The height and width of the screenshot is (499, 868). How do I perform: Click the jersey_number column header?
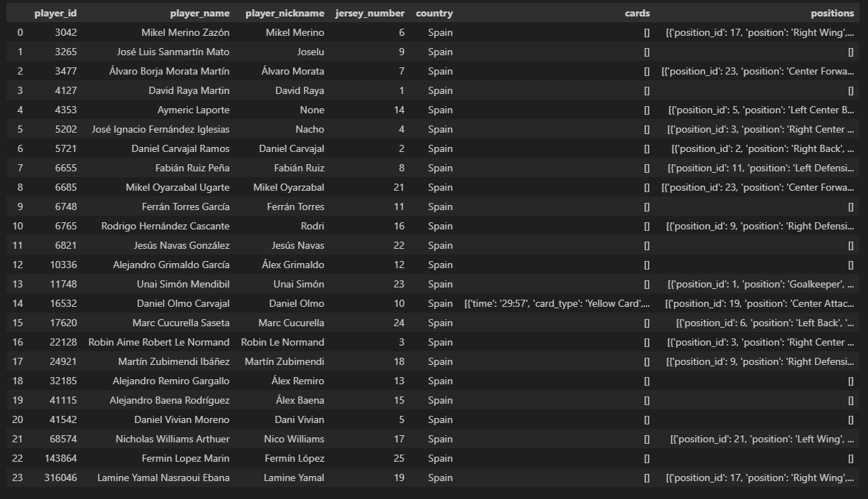[x=370, y=13]
